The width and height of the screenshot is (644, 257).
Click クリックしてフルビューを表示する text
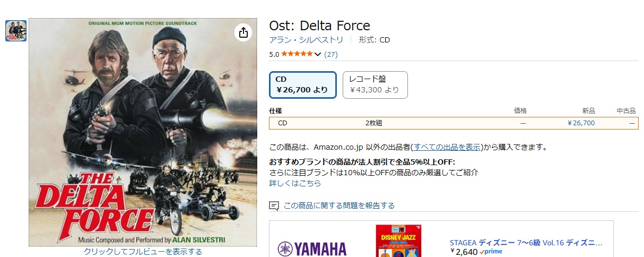143,252
